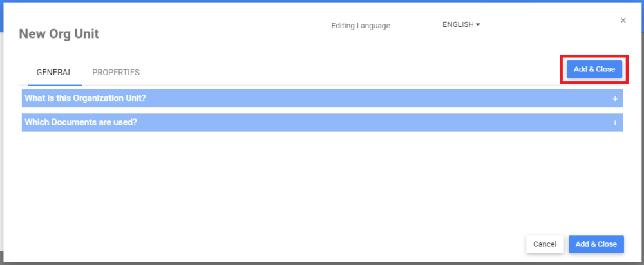Open the ENGLISH editing language dropdown

pos(461,25)
